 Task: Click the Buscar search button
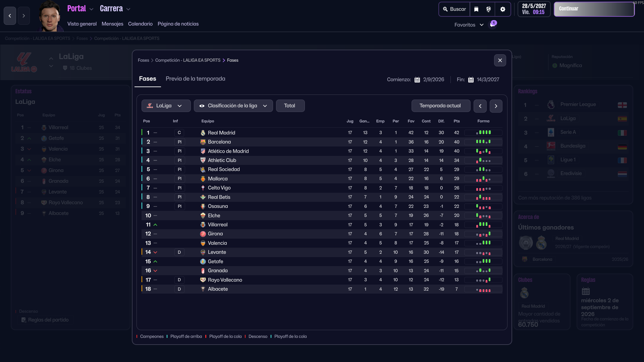454,9
